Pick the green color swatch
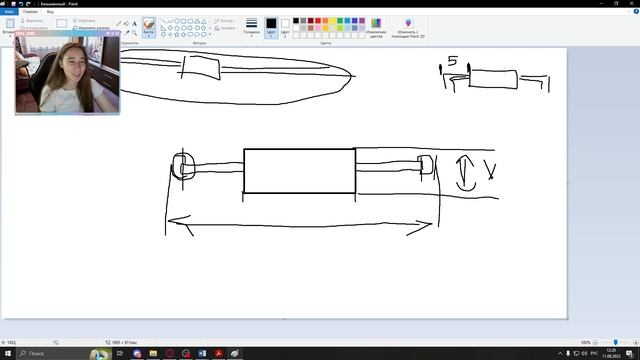The image size is (640, 360). [x=340, y=20]
